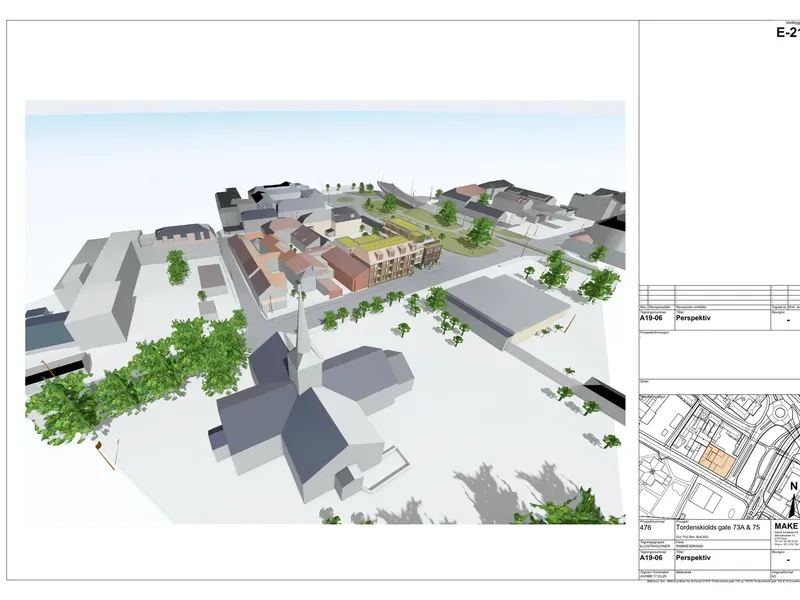The width and height of the screenshot is (800, 600).
Task: Select the north arrow on the site map
Action: point(793,499)
